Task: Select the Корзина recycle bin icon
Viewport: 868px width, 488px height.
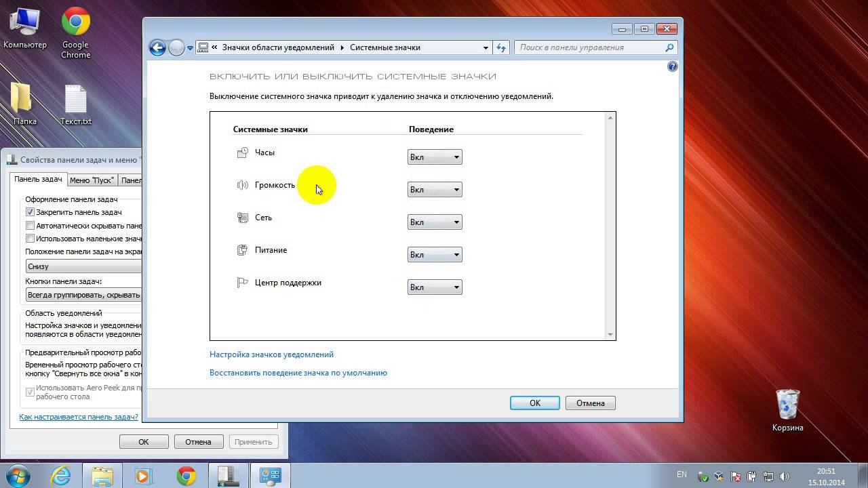Action: pos(787,410)
